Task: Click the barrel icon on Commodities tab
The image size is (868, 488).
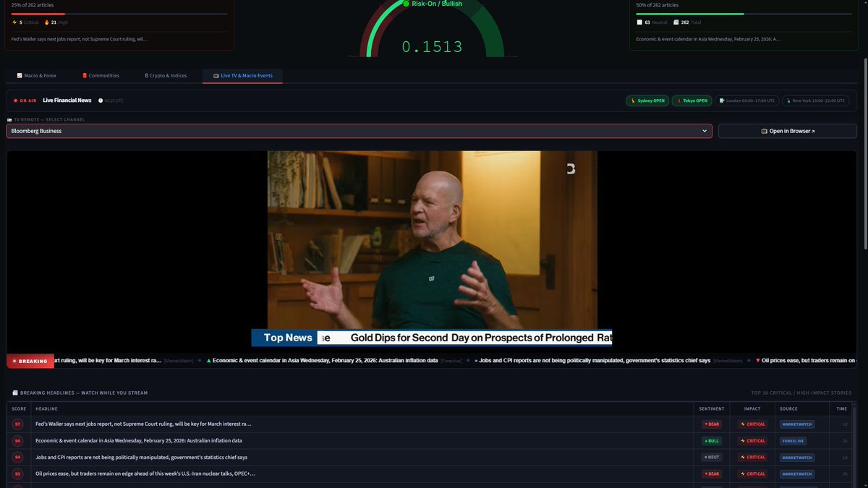Action: [x=85, y=75]
